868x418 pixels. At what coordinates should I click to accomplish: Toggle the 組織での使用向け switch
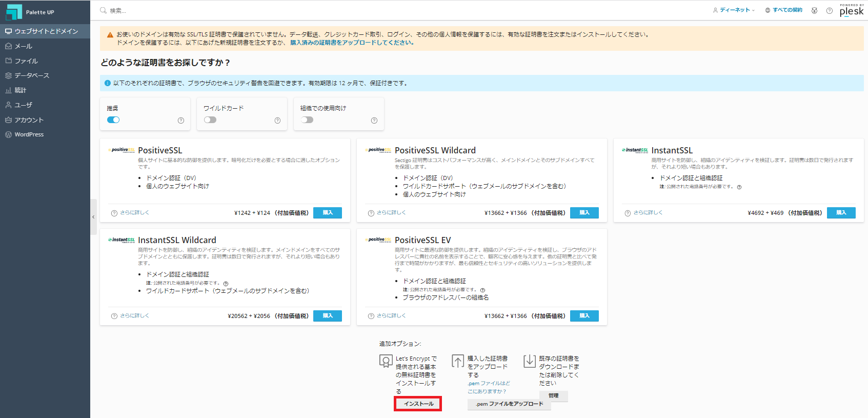(307, 120)
